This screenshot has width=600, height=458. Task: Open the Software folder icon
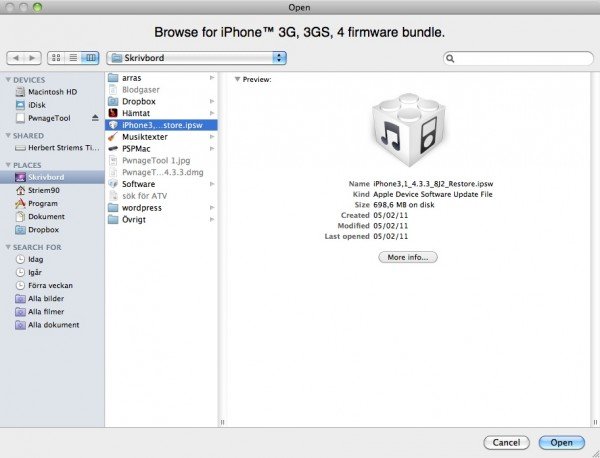click(113, 184)
